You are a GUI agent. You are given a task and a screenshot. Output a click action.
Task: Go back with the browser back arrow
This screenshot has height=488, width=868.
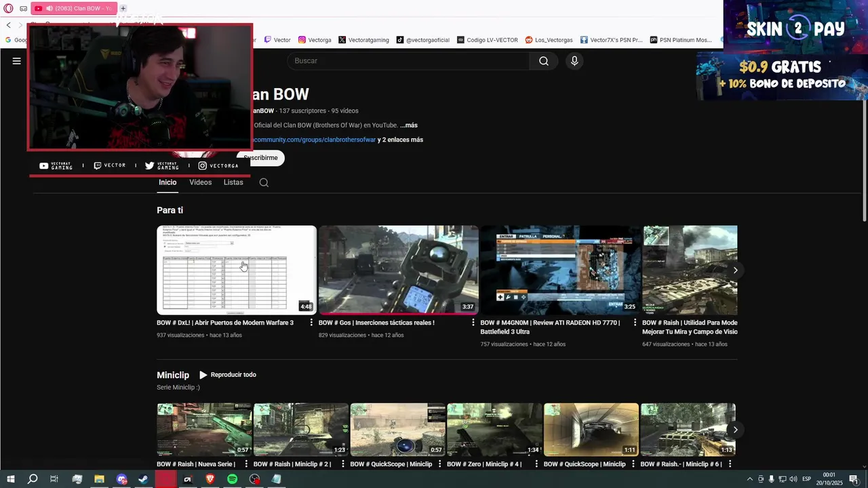point(8,25)
